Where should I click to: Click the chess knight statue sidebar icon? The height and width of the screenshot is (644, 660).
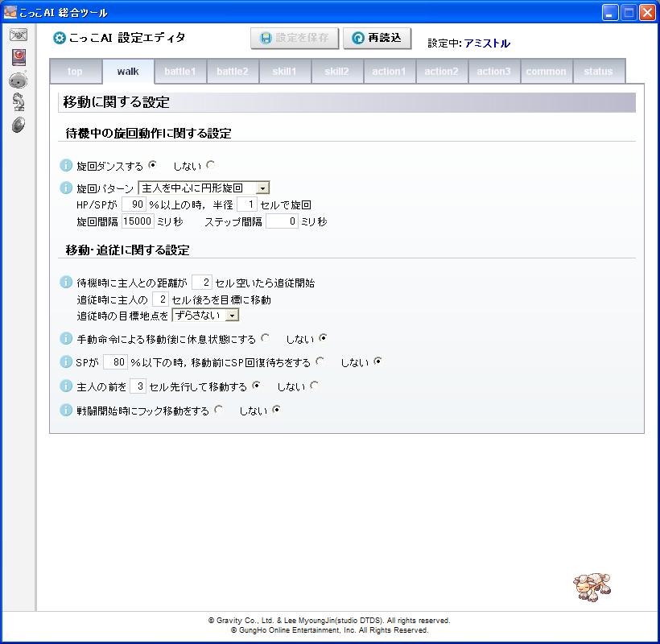[x=19, y=101]
